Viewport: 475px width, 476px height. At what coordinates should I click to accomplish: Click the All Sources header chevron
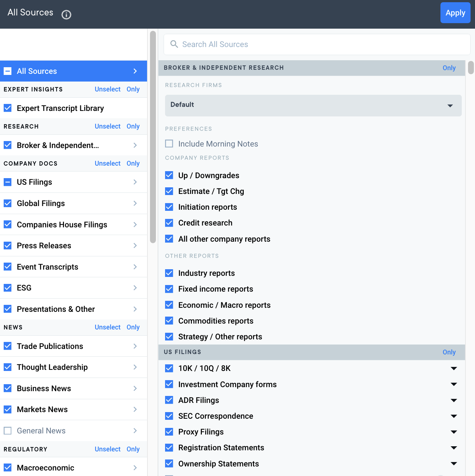pyautogui.click(x=135, y=71)
